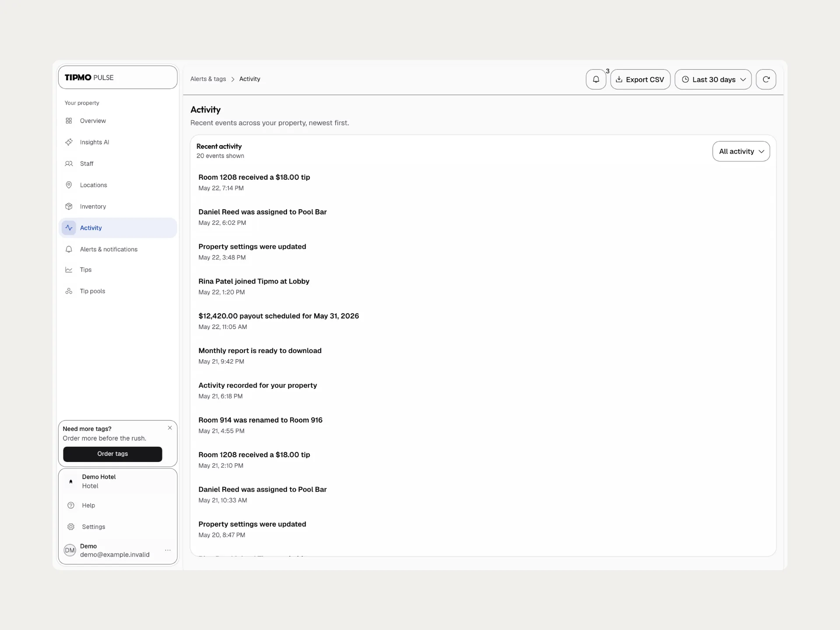Click the Activity pulse icon
Screen dimensions: 840x630
point(69,228)
